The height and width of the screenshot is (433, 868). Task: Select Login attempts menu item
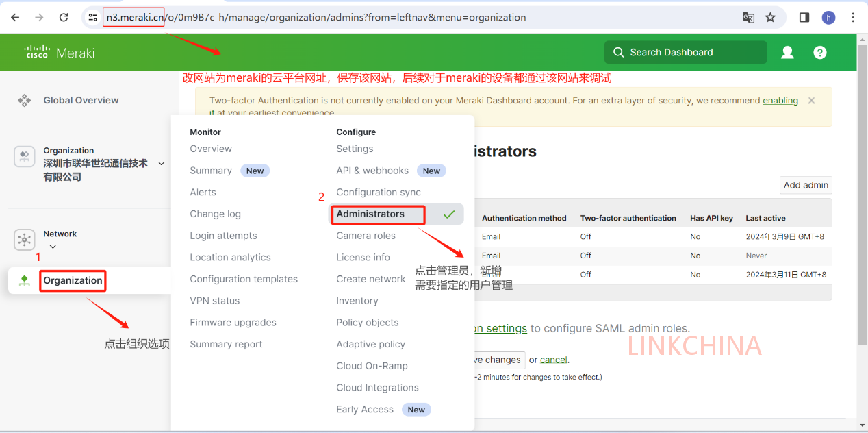223,236
